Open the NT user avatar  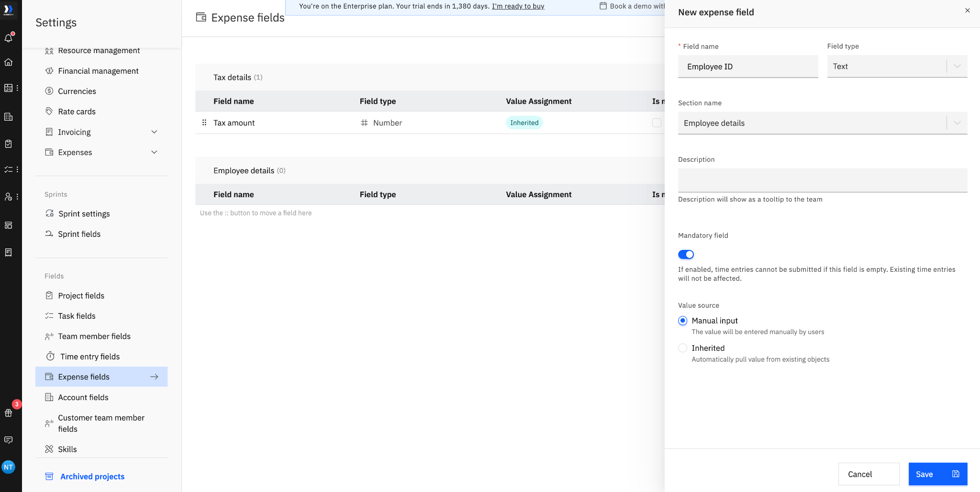click(x=9, y=467)
